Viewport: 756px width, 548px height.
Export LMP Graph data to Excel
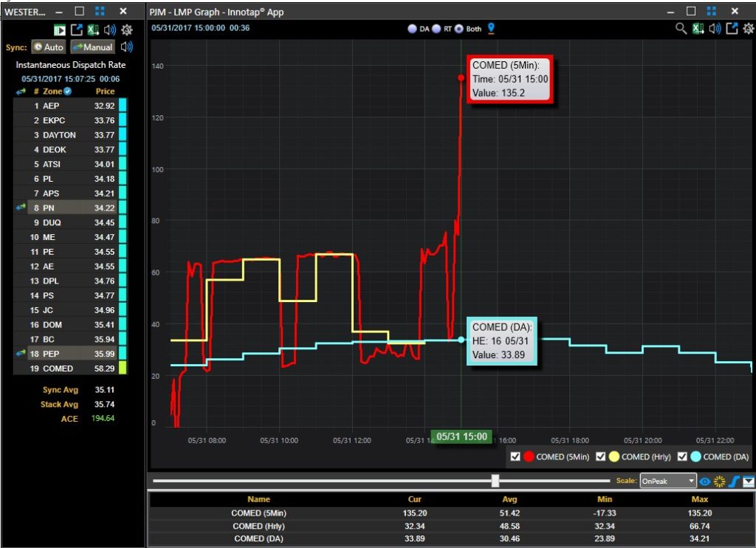pyautogui.click(x=698, y=29)
